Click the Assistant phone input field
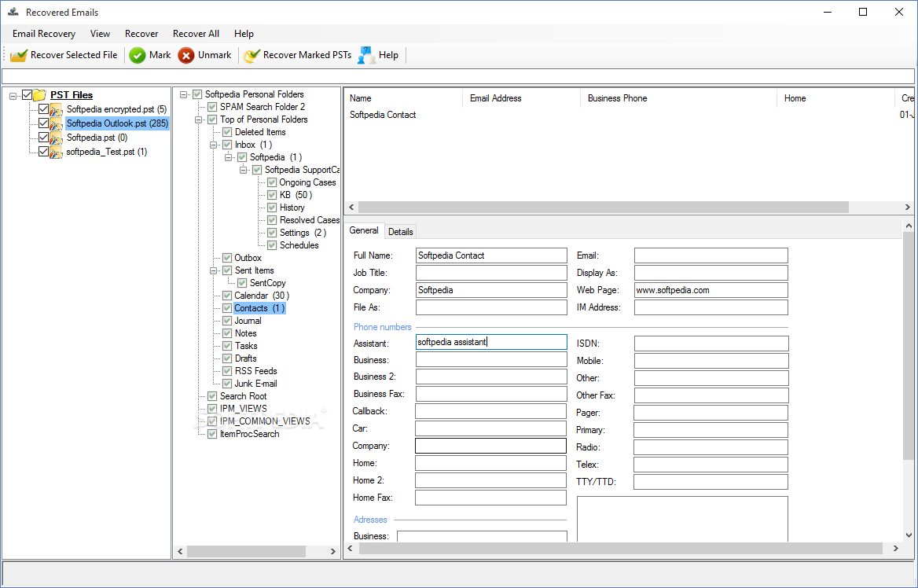918x588 pixels. [x=491, y=342]
